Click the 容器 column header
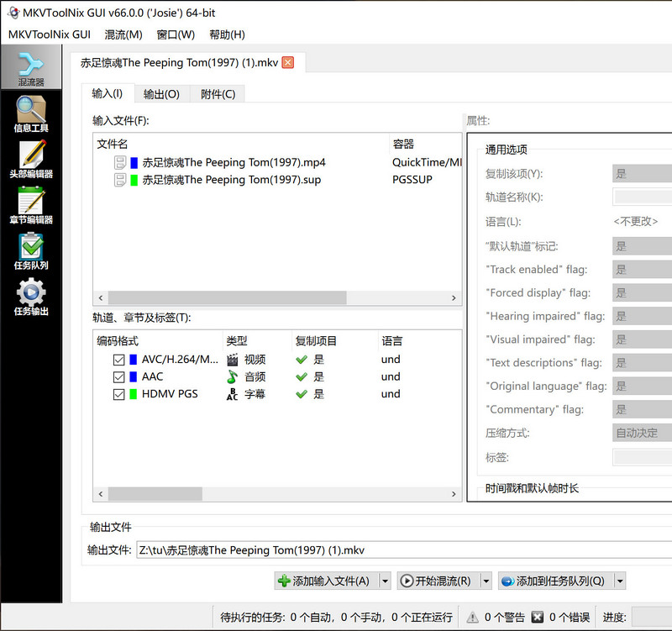The image size is (672, 631). coord(426,144)
